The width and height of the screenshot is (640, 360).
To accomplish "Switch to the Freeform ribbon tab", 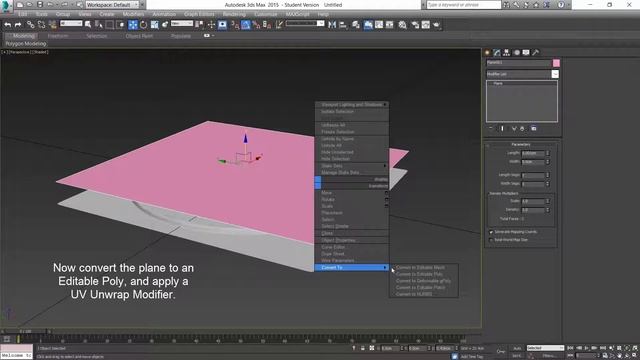I will (58, 36).
